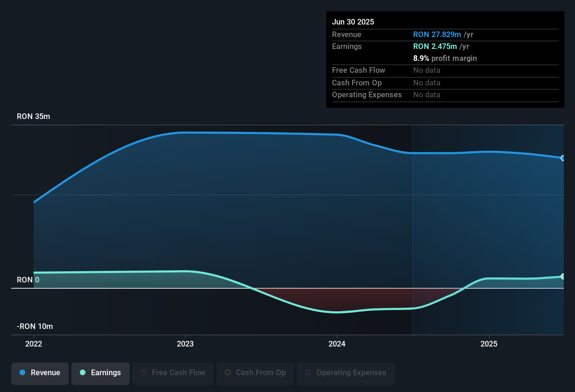Enable the Free Cash Flow series
The height and width of the screenshot is (392, 575).
tap(173, 373)
